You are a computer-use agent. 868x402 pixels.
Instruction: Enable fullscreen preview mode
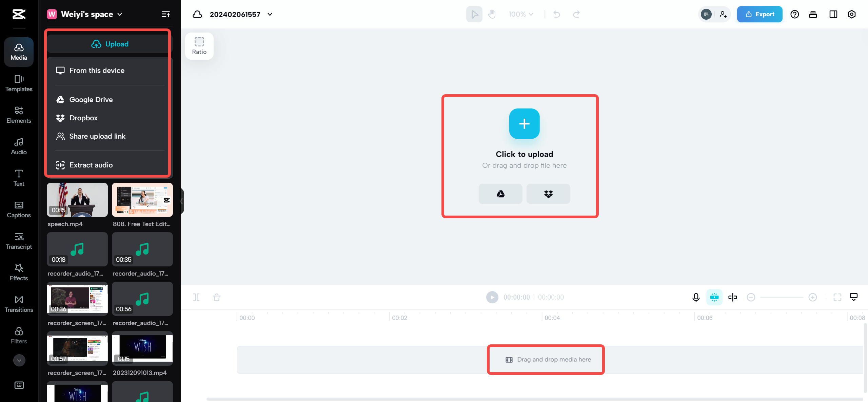pos(837,297)
